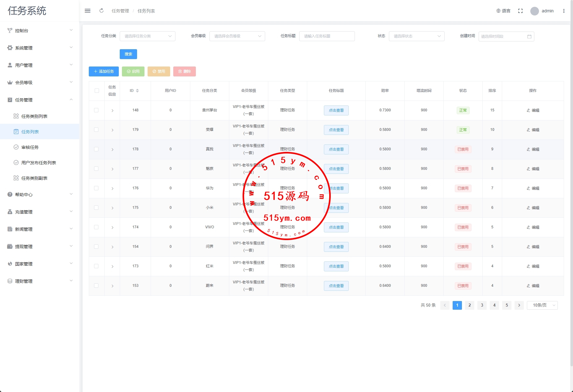Screen dimensions: 573x392
Task: Open the 语言 language globe menu
Action: 503,11
